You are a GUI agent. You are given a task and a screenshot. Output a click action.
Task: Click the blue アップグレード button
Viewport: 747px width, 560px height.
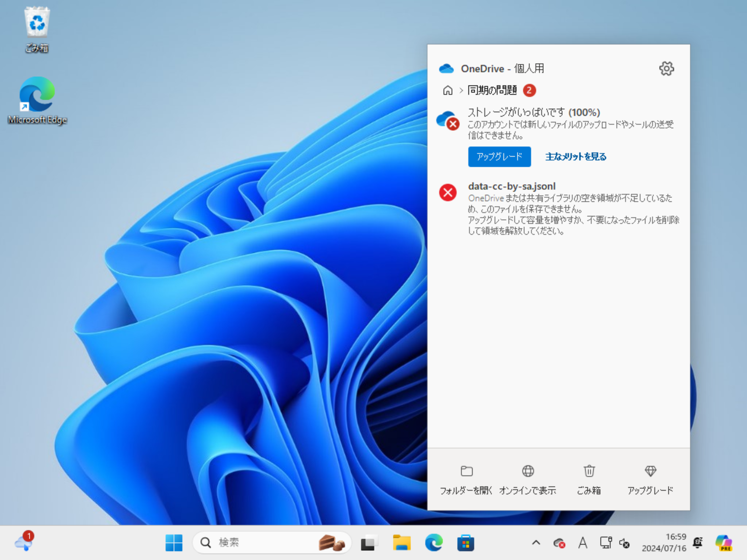point(499,157)
